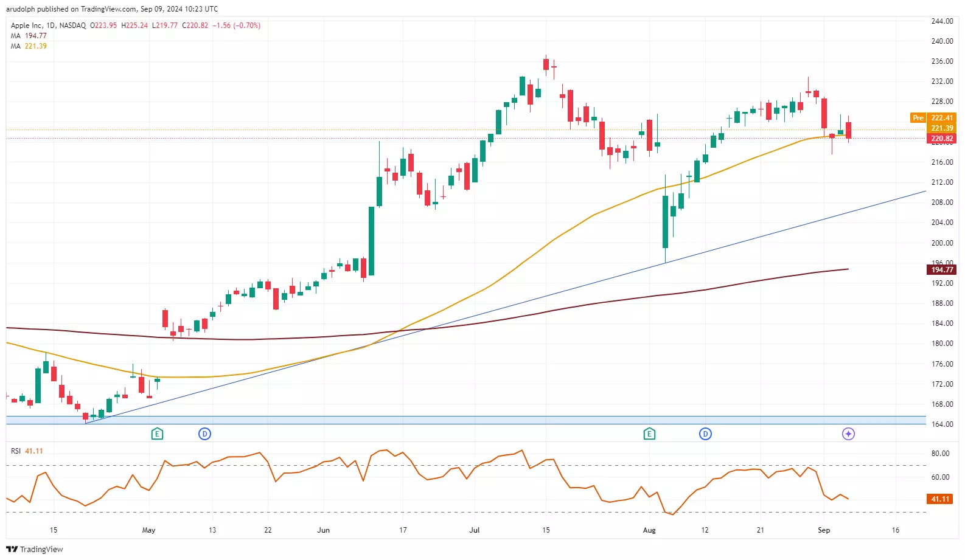Click the orange 41.11 RSI value tag
965x560 pixels.
click(940, 499)
